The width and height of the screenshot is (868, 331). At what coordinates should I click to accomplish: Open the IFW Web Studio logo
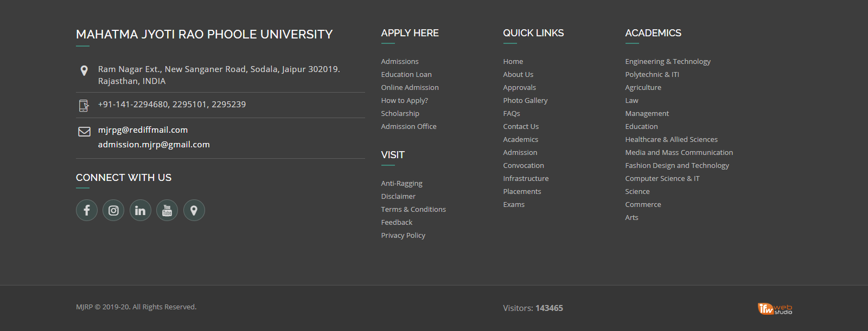tap(775, 308)
